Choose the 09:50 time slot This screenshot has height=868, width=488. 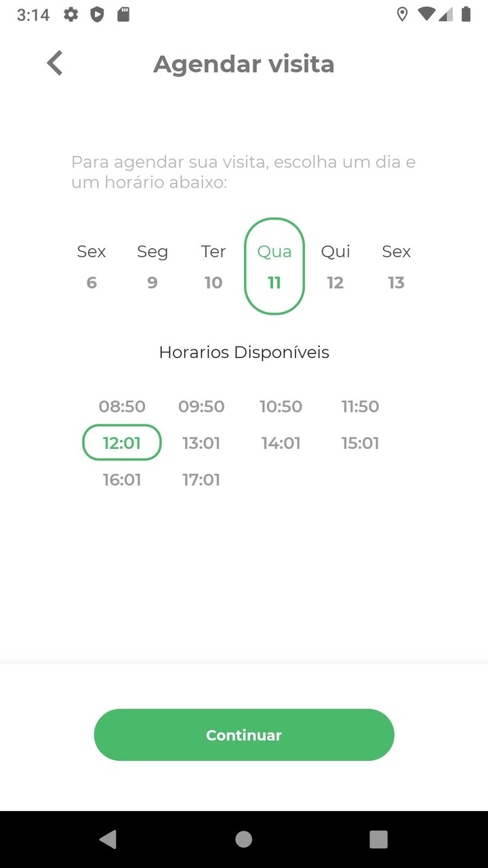pos(201,406)
